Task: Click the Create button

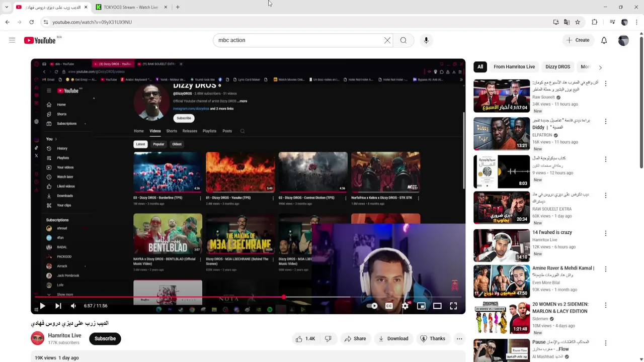Action: (578, 40)
